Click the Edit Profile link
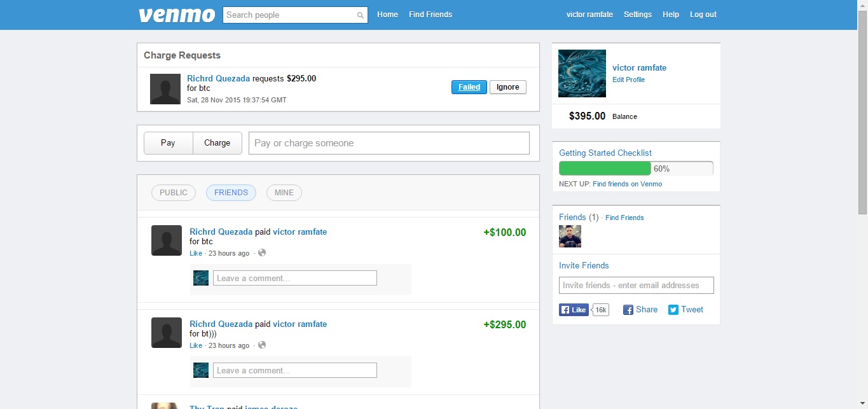The width and height of the screenshot is (868, 409). [x=628, y=80]
